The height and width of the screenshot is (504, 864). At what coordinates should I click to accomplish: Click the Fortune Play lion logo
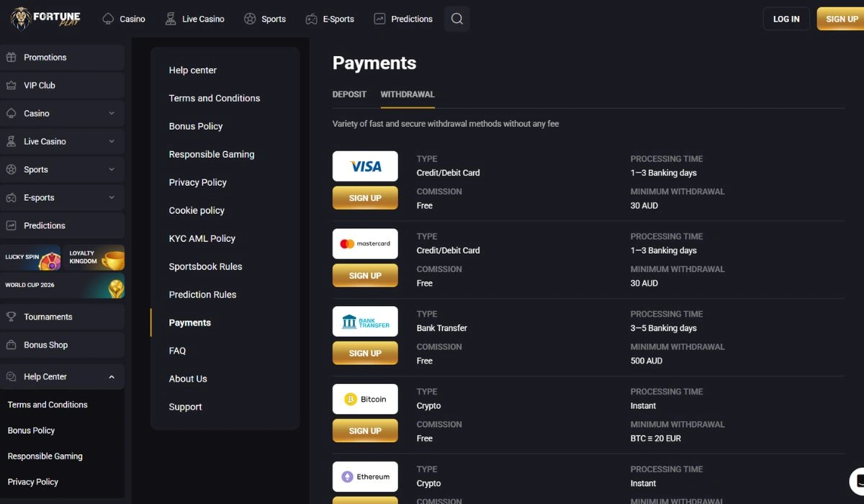click(45, 19)
